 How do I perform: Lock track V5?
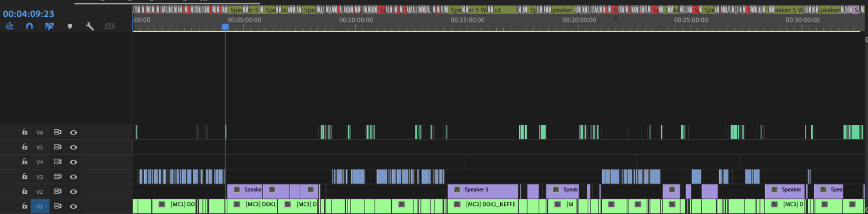tap(25, 147)
